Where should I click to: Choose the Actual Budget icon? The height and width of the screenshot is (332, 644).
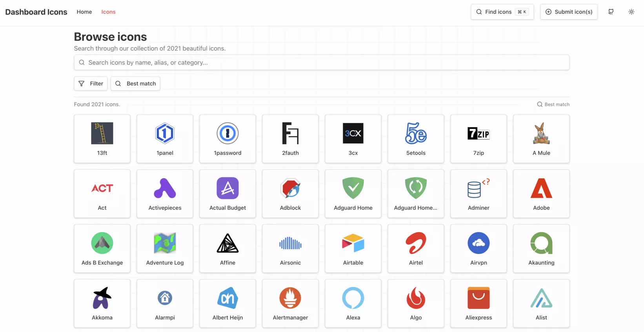pos(227,194)
